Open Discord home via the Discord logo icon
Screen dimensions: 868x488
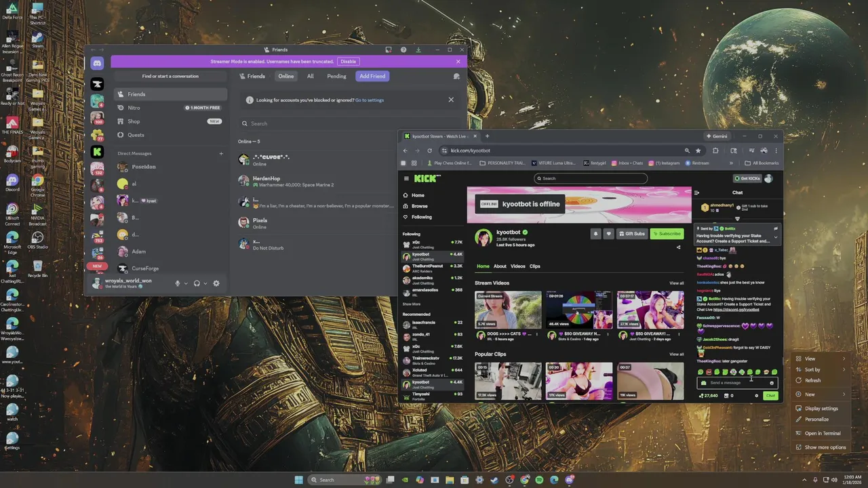(97, 63)
